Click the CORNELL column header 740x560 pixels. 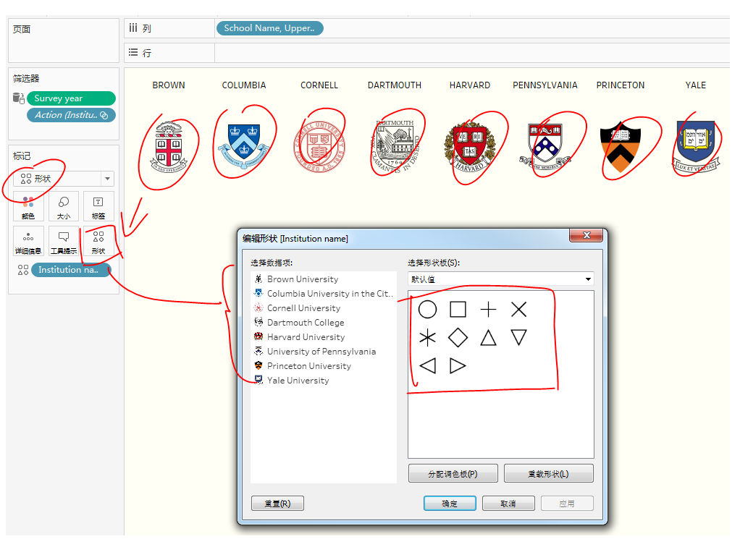click(319, 85)
